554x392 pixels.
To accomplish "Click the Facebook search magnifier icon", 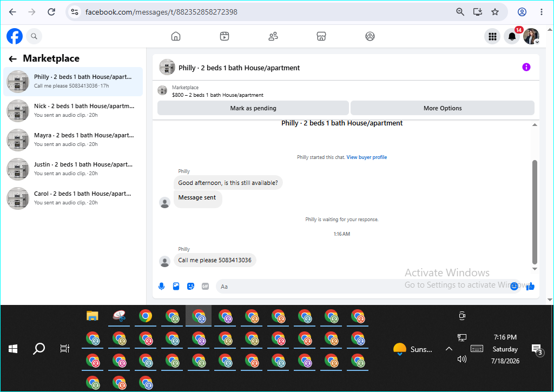I will tap(34, 36).
